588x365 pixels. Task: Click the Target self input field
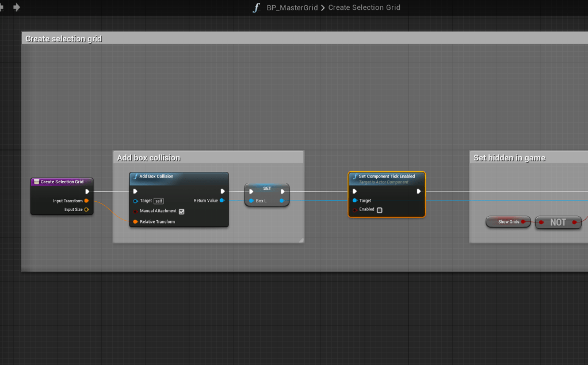[158, 201]
